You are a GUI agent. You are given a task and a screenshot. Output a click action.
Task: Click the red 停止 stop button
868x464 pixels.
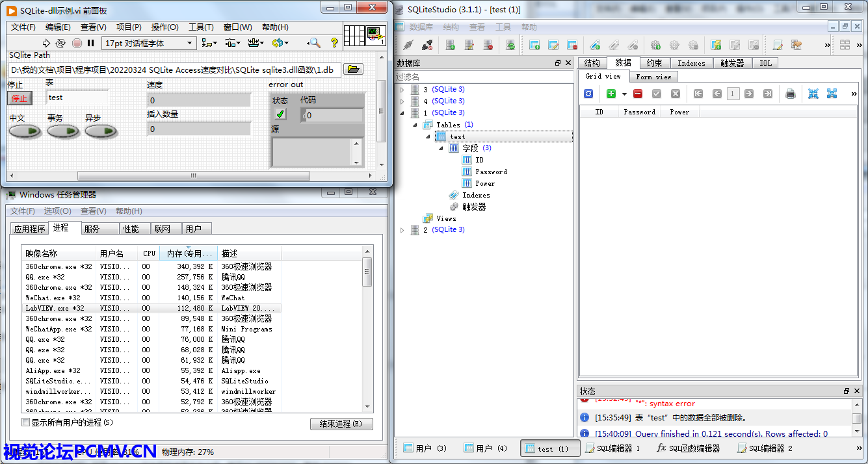click(x=20, y=99)
